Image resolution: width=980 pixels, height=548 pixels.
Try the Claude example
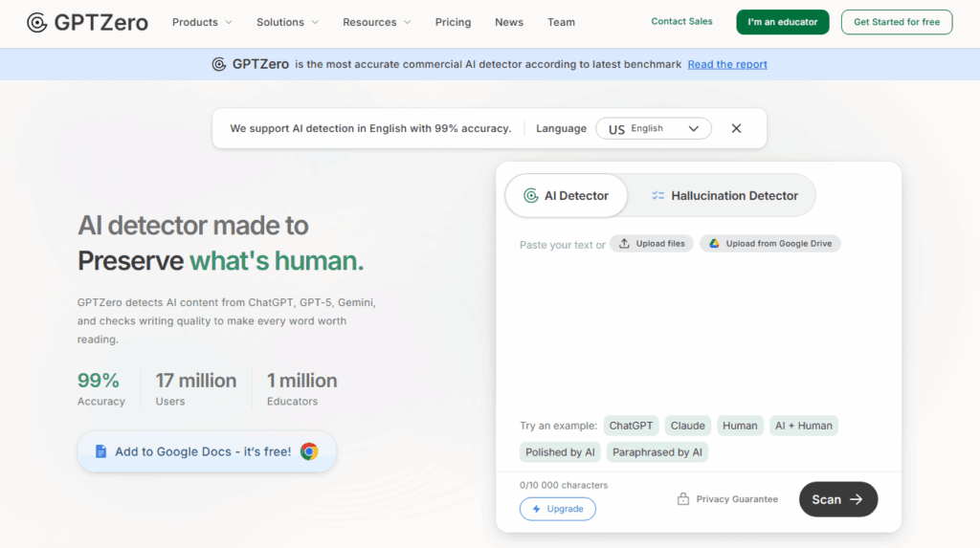687,426
